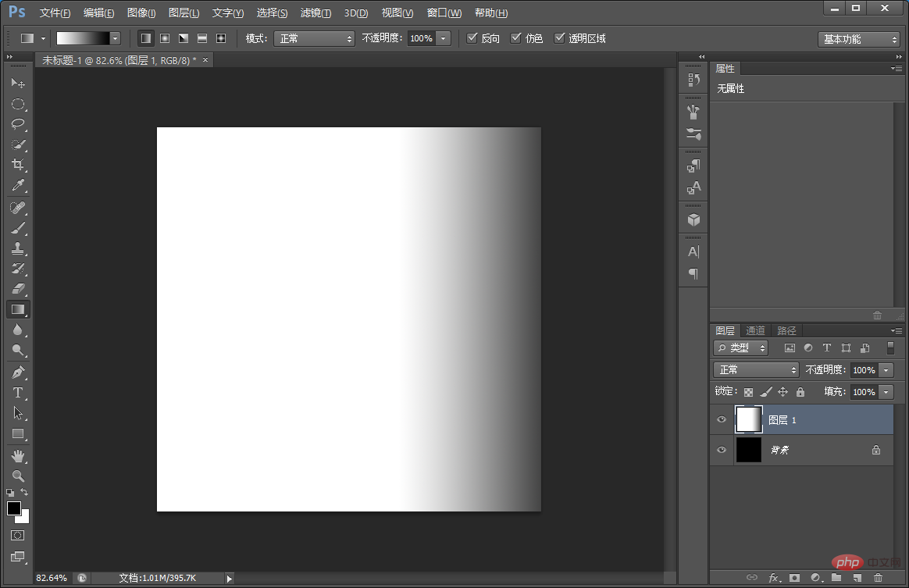Screen dimensions: 909x588
Task: Select the Hand tool
Action: 18,456
